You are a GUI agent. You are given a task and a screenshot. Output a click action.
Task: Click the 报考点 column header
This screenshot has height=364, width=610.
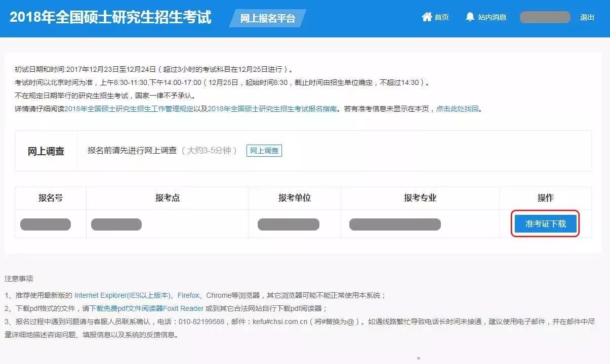[168, 198]
